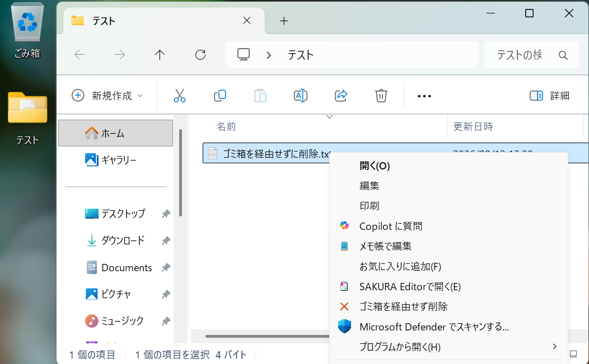589x364 pixels.
Task: Expand the address bar chevron before テスト
Action: pos(269,55)
